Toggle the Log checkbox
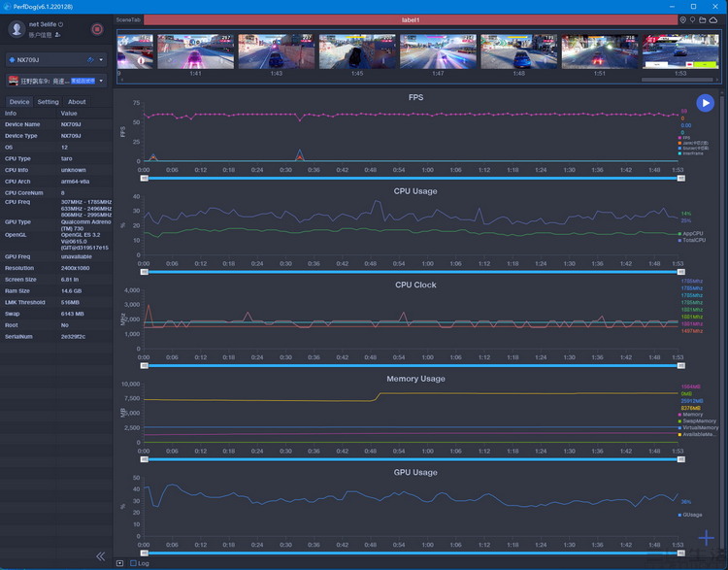The width and height of the screenshot is (728, 570). click(133, 563)
